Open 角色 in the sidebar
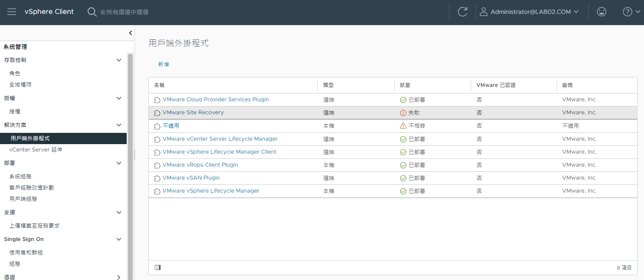Image resolution: width=644 pixels, height=280 pixels. click(x=15, y=74)
